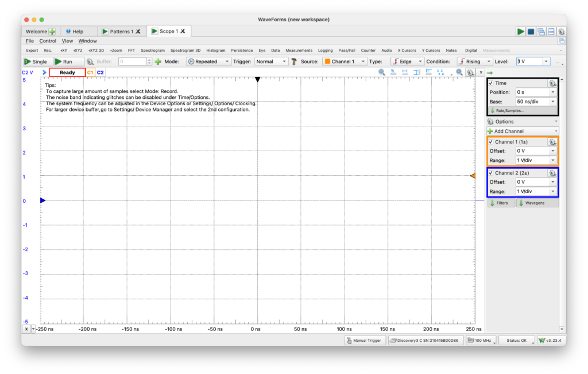Open Channel 1 gear settings icon

pos(552,141)
